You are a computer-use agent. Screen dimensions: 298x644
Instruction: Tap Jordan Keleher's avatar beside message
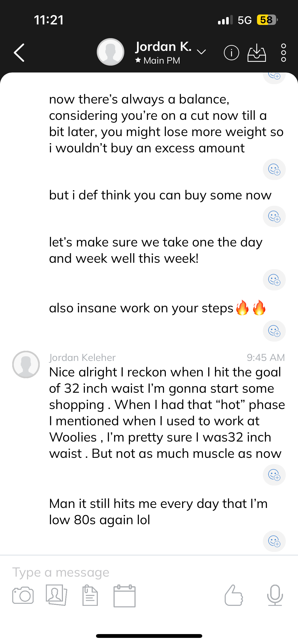tap(26, 364)
